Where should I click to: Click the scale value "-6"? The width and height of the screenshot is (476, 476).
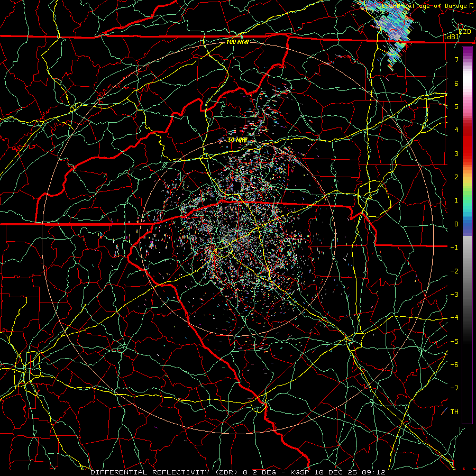click(x=454, y=365)
